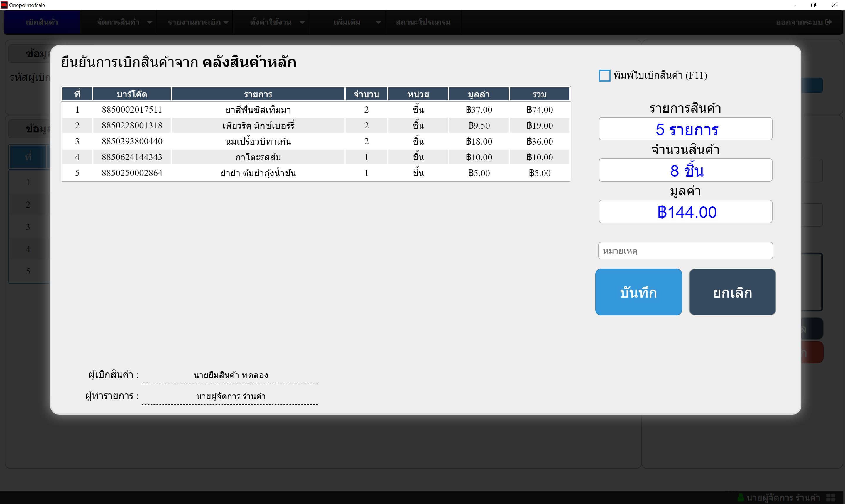Select the item นมเปรี้ยวบีทาเก้น

point(258,141)
